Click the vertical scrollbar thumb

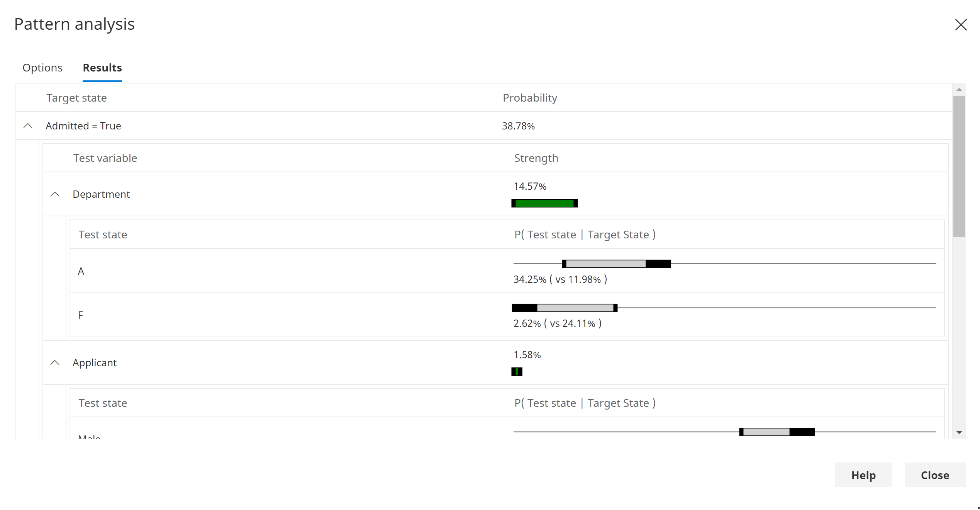click(x=959, y=166)
